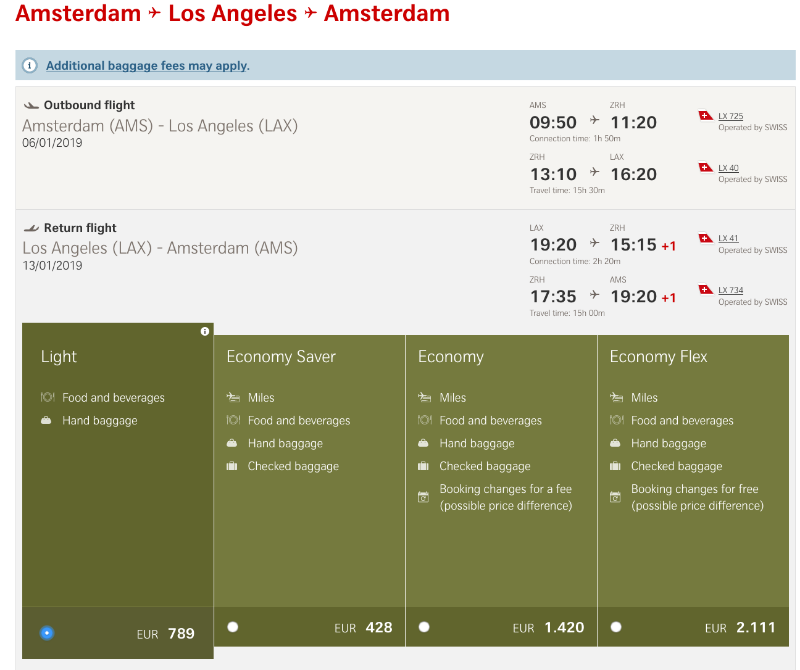The image size is (800, 670).
Task: Click the Economy Flex fare card heading
Action: click(x=658, y=357)
